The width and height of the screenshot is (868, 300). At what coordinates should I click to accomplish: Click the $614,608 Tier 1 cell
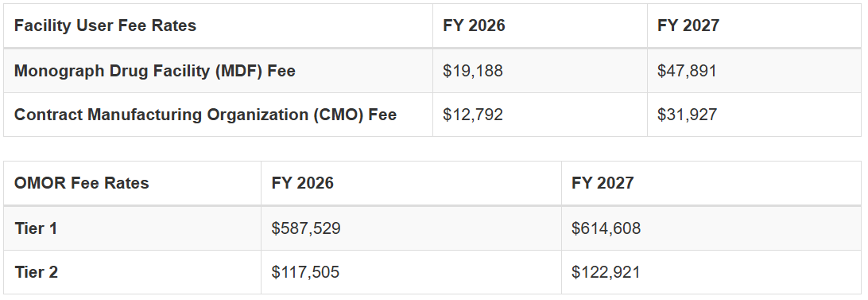(606, 228)
